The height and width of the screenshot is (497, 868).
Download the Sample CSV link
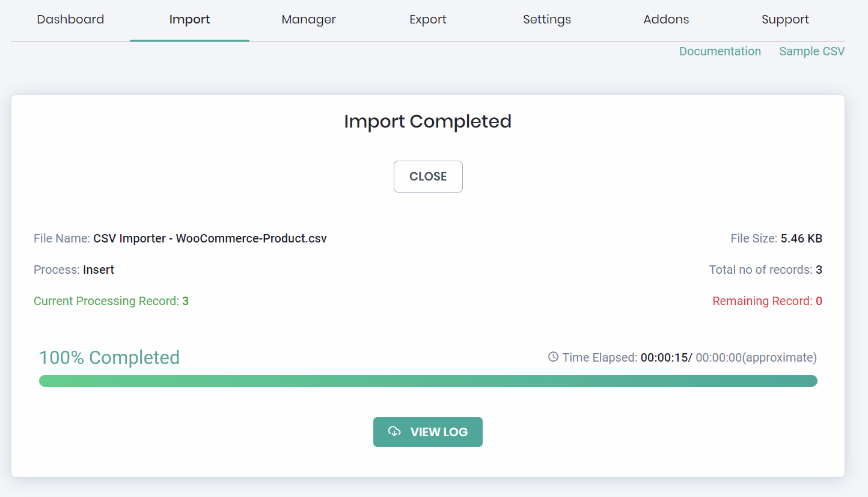click(811, 51)
